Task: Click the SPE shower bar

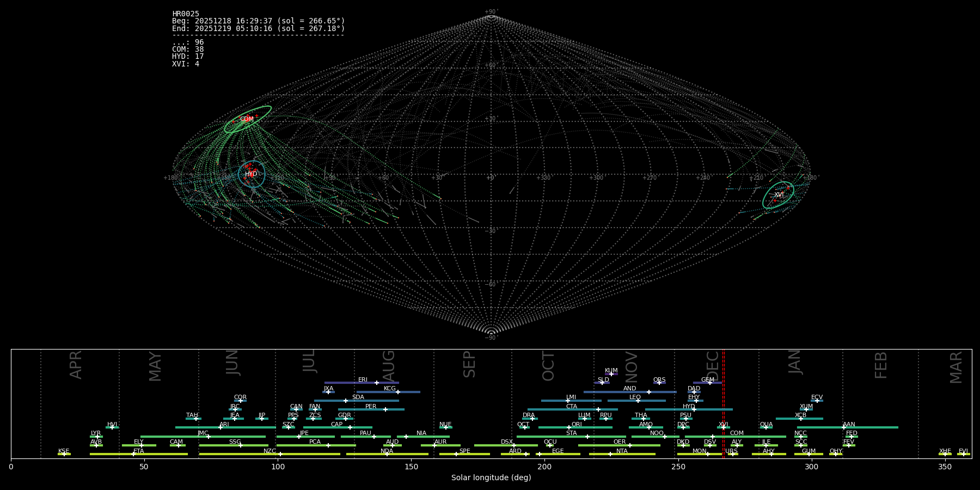Action: tap(464, 454)
